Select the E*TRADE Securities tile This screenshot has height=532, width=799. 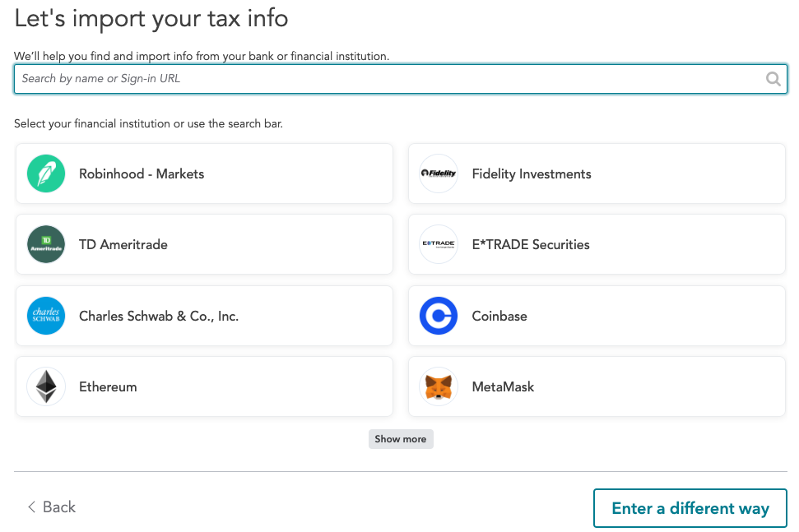596,244
